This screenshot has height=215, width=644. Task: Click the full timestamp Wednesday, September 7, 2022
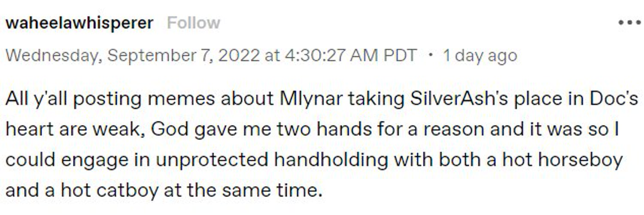coord(132,55)
